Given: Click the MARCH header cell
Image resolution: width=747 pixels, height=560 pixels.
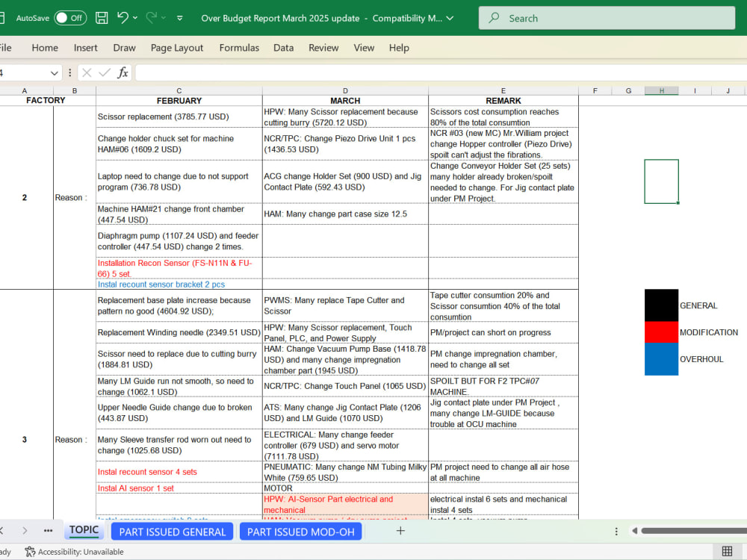Looking at the screenshot, I should pos(345,101).
